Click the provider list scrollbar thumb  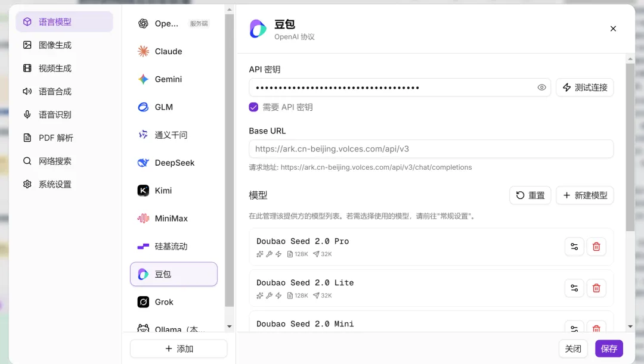point(230,160)
